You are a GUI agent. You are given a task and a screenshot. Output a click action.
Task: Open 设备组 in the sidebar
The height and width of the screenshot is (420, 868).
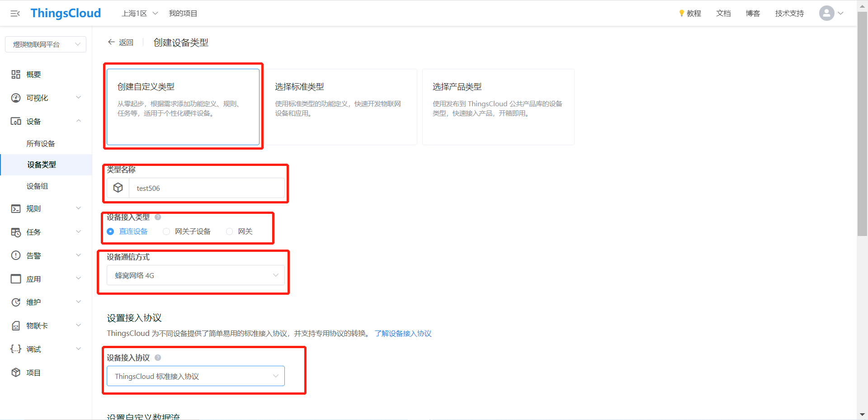(37, 186)
